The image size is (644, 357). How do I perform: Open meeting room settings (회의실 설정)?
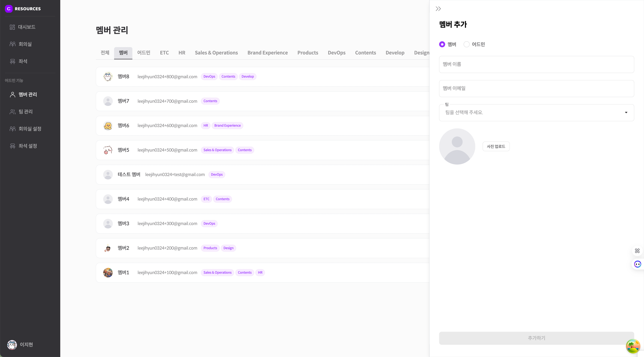[x=30, y=129]
